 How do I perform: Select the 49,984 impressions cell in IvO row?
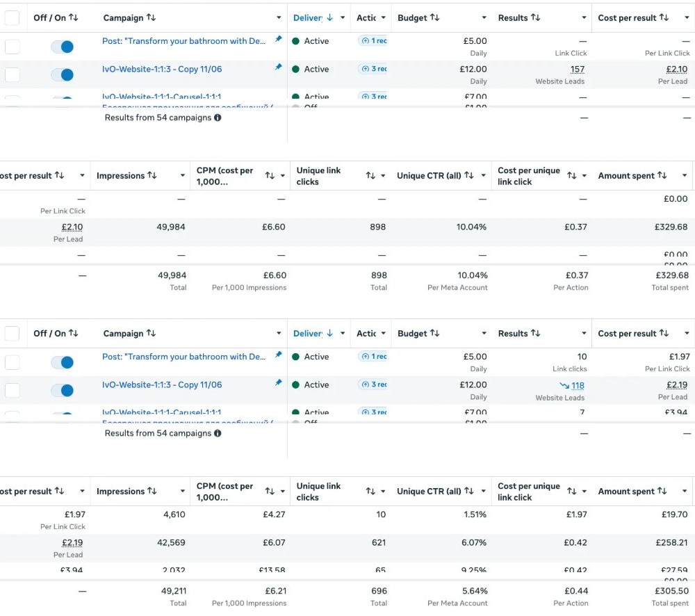[x=171, y=227]
